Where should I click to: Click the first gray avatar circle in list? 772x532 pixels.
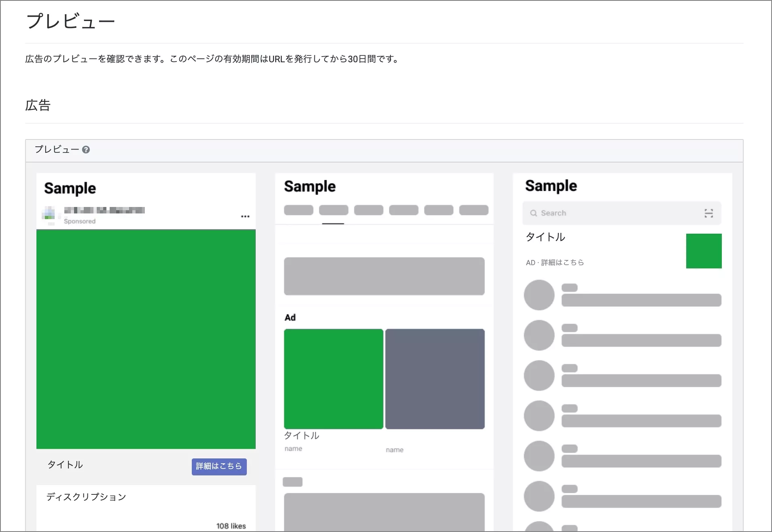(x=539, y=295)
